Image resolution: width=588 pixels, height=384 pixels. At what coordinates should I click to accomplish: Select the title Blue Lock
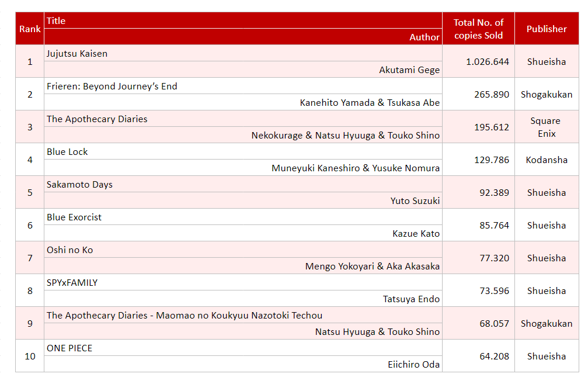(67, 151)
